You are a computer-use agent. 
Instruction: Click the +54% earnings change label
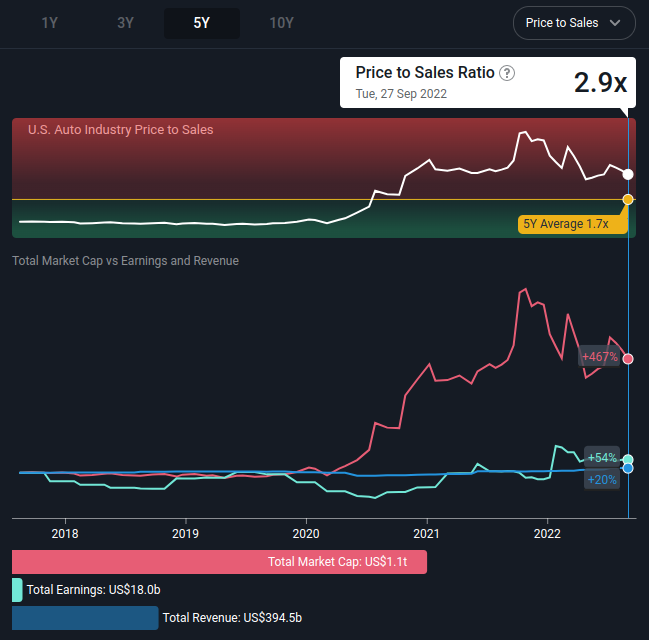pyautogui.click(x=602, y=457)
